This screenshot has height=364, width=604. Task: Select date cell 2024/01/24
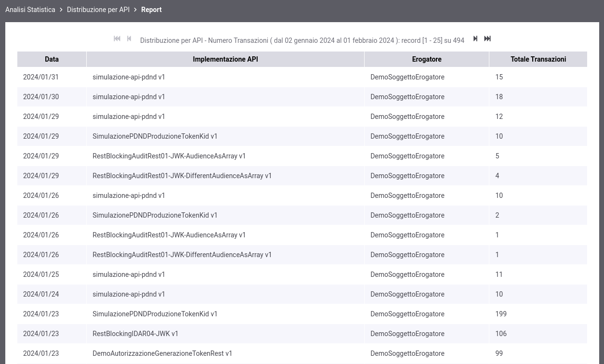point(41,294)
